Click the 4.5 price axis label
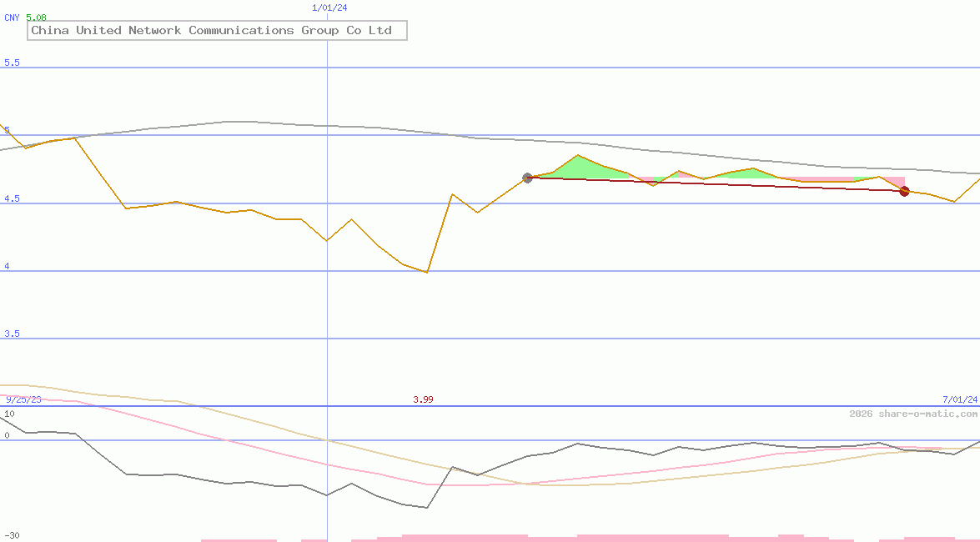 [12, 198]
